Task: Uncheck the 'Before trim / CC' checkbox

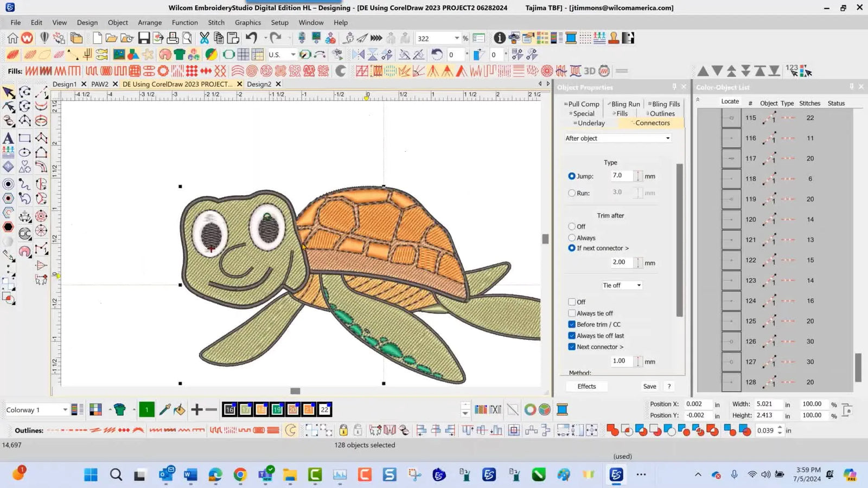Action: pyautogui.click(x=572, y=325)
